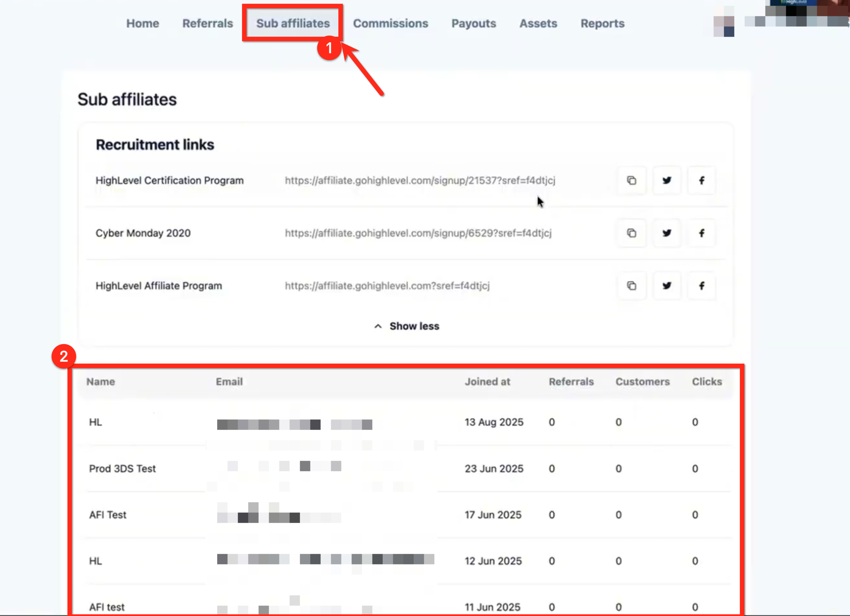Switch to the Referrals tab
Viewport: 850px width, 616px height.
[x=207, y=23]
